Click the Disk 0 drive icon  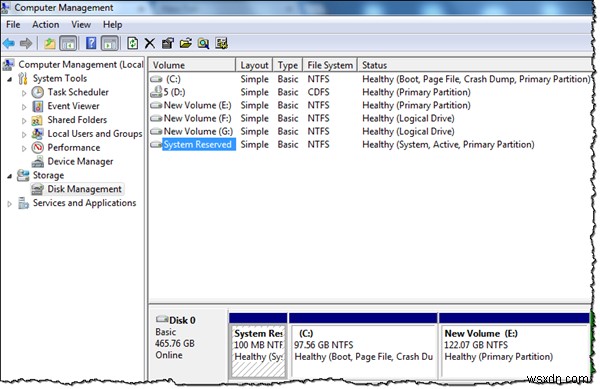[x=162, y=319]
